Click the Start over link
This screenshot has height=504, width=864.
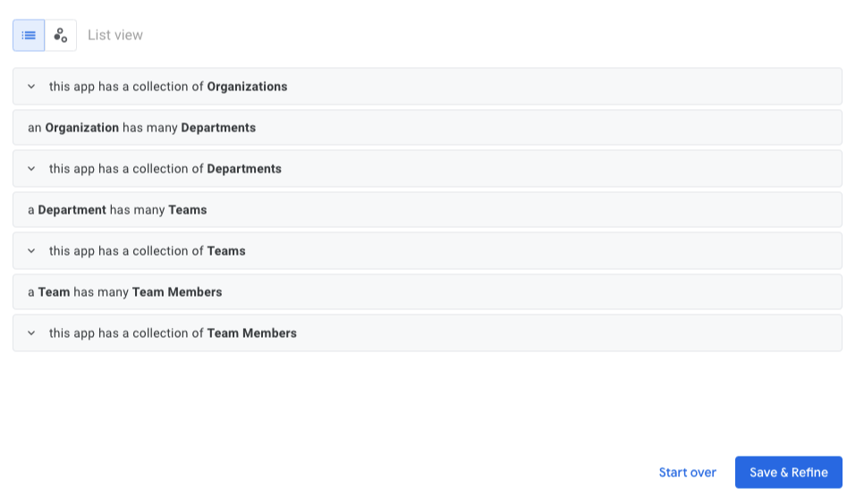tap(687, 473)
